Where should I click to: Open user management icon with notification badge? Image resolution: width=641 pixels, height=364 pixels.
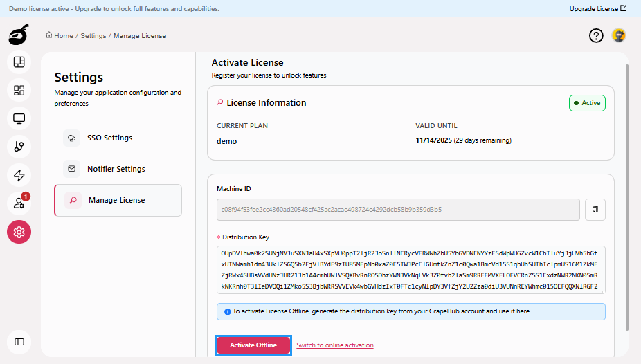click(x=19, y=203)
